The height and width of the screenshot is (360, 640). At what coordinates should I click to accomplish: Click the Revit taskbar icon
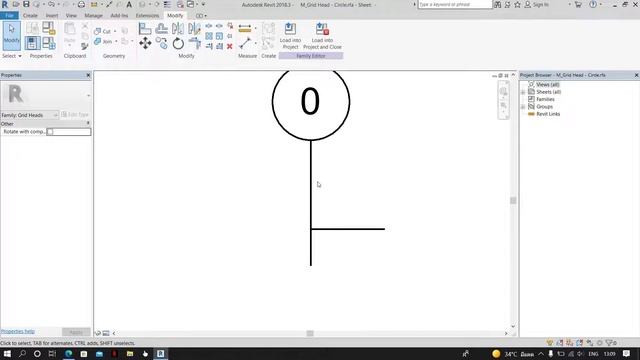pyautogui.click(x=160, y=353)
